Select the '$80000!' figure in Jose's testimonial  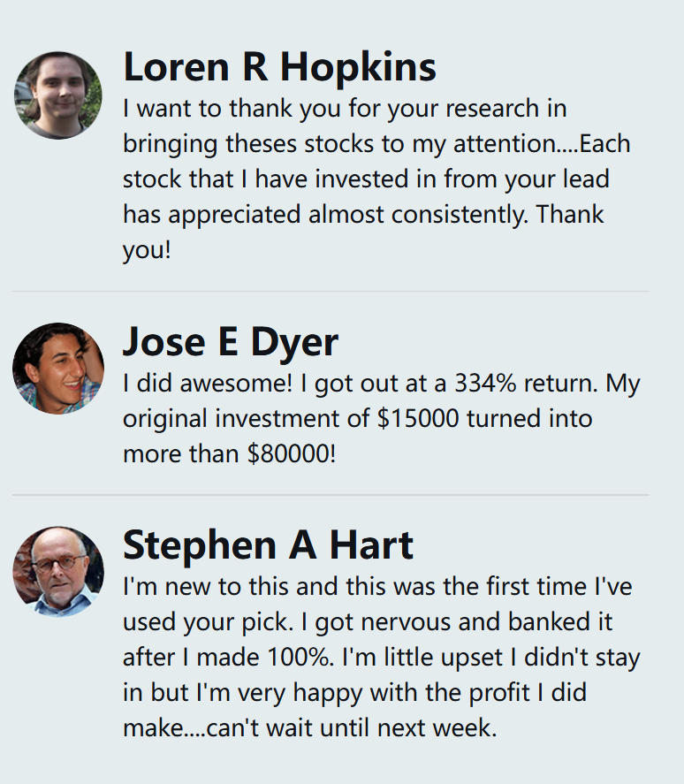pyautogui.click(x=285, y=453)
